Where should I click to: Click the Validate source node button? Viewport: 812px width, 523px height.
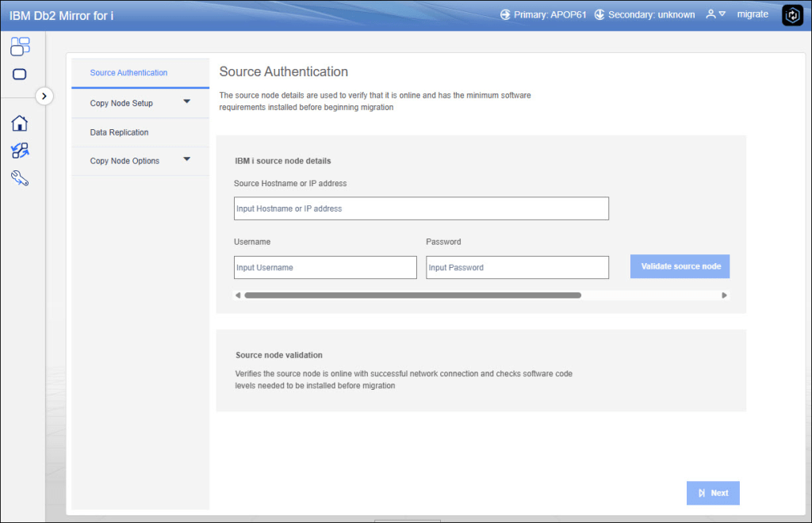coord(680,266)
